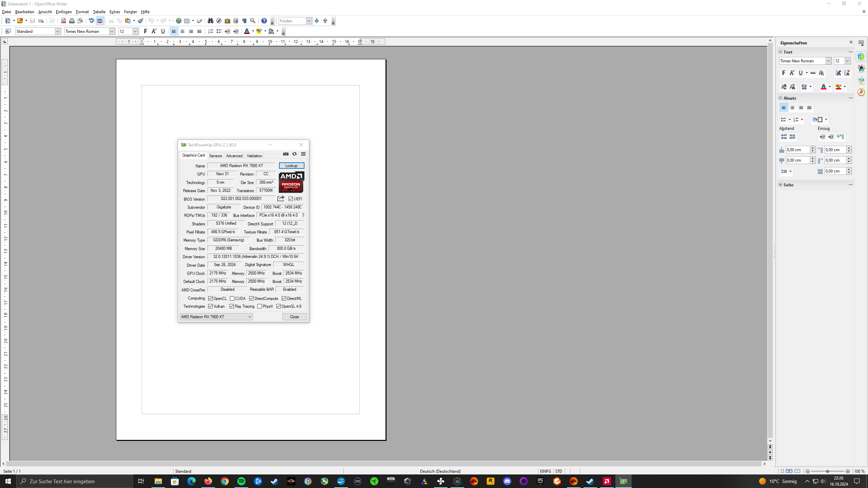This screenshot has width=868, height=488.
Task: Click the Finden search input field
Action: click(292, 21)
